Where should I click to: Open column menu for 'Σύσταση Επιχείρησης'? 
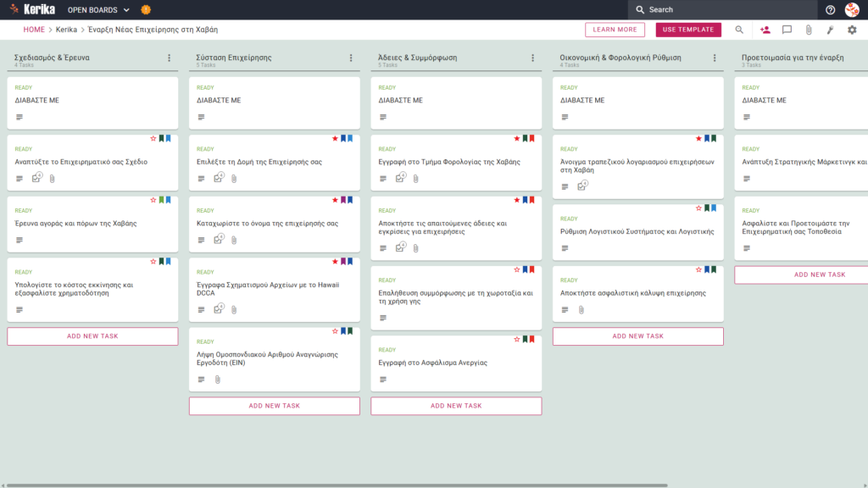(351, 58)
